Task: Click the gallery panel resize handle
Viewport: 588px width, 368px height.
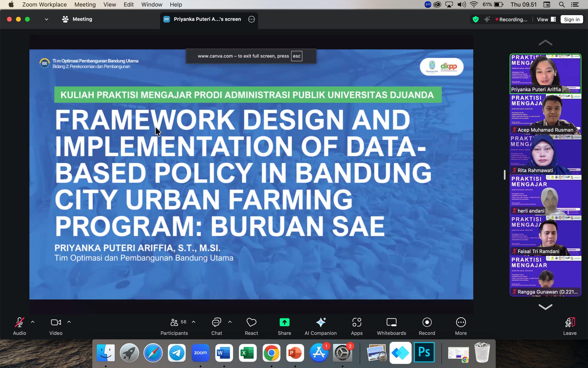Action: (505, 175)
